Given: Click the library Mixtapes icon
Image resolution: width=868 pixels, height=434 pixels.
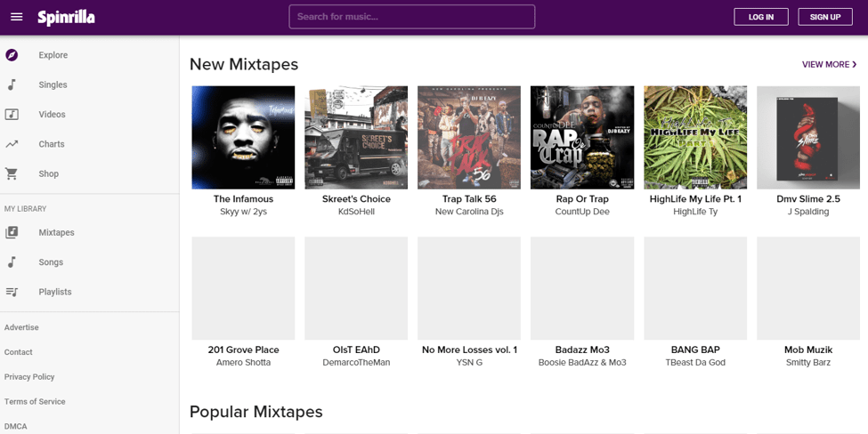Looking at the screenshot, I should [12, 233].
